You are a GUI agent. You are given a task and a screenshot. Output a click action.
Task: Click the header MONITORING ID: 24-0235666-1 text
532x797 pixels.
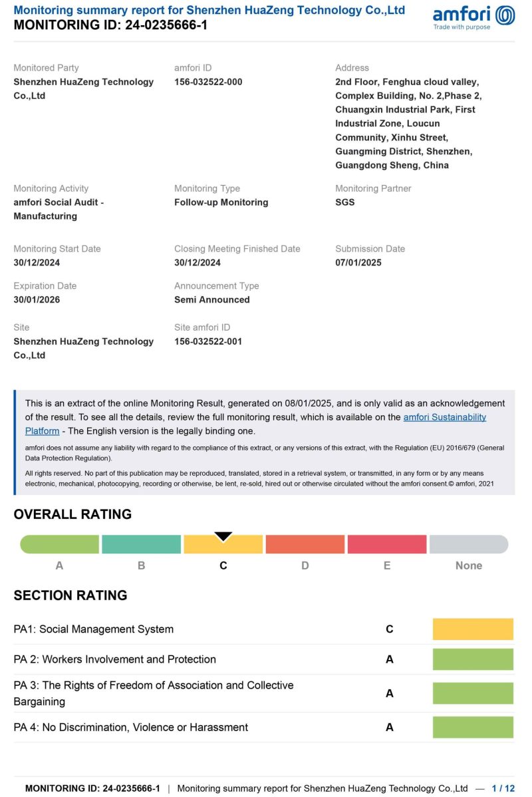point(110,25)
